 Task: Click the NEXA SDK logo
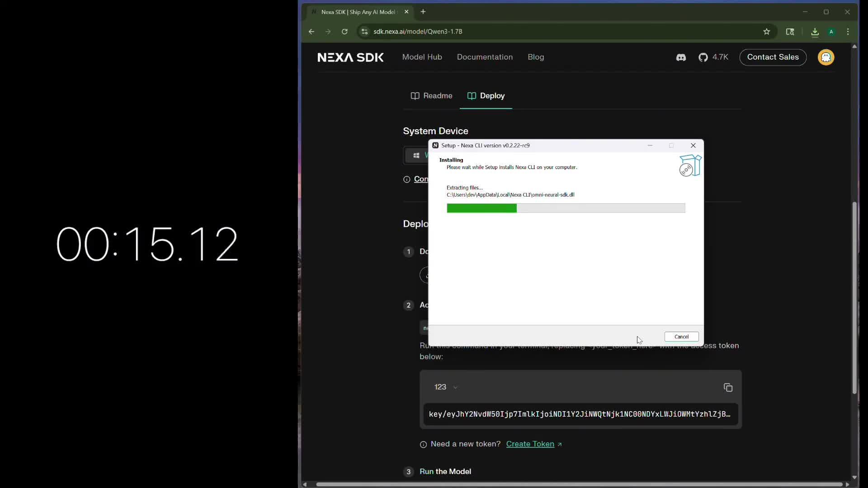tap(350, 57)
